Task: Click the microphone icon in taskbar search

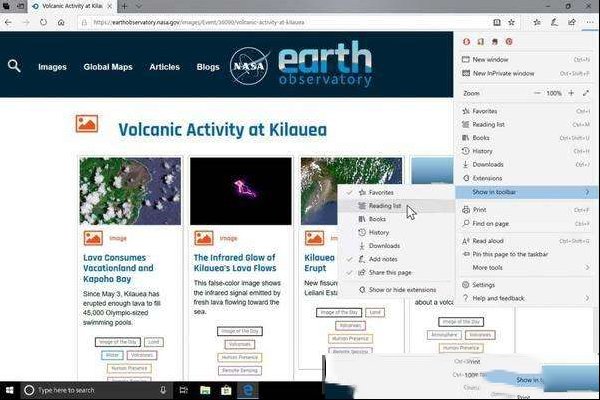Action: click(163, 390)
